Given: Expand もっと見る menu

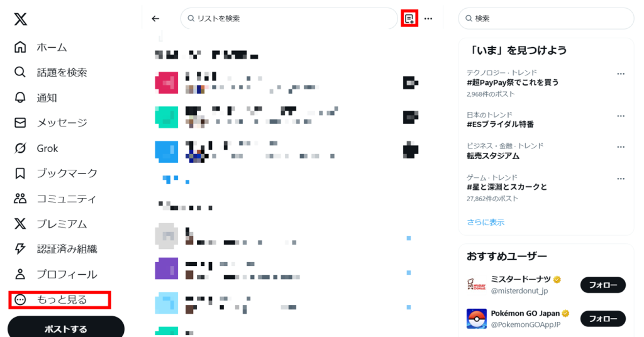Looking at the screenshot, I should coord(60,300).
